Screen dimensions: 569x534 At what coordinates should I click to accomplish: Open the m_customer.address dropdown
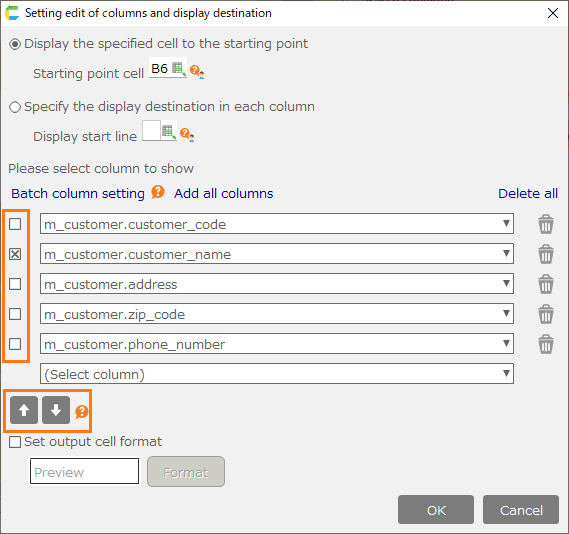(x=277, y=284)
